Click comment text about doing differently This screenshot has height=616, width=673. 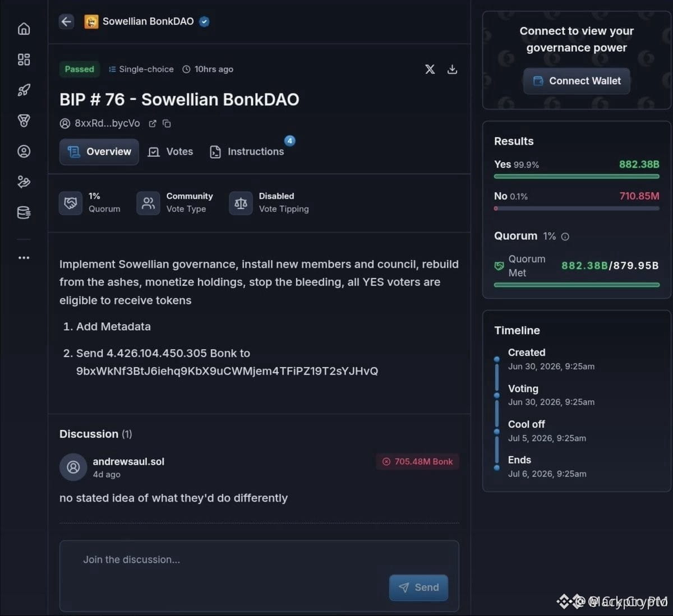click(173, 498)
